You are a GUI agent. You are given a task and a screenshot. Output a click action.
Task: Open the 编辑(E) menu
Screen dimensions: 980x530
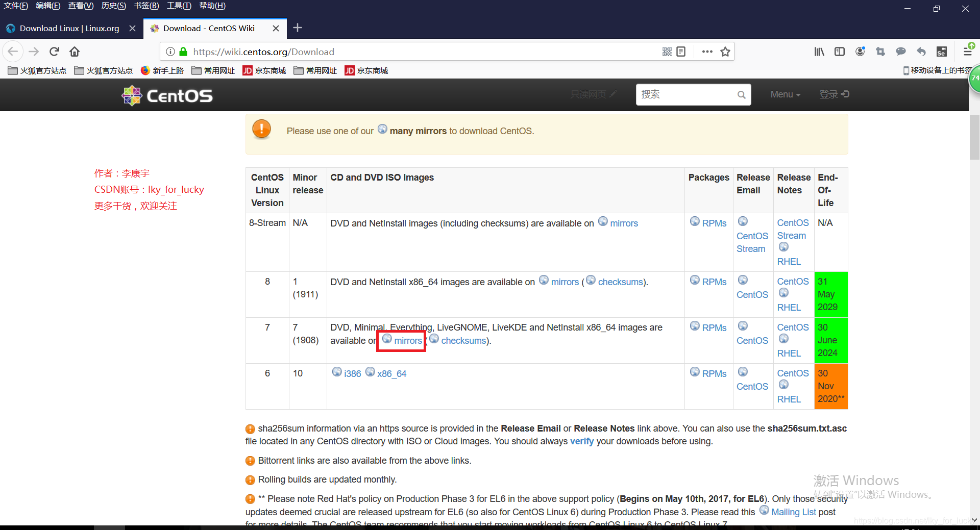coord(48,6)
